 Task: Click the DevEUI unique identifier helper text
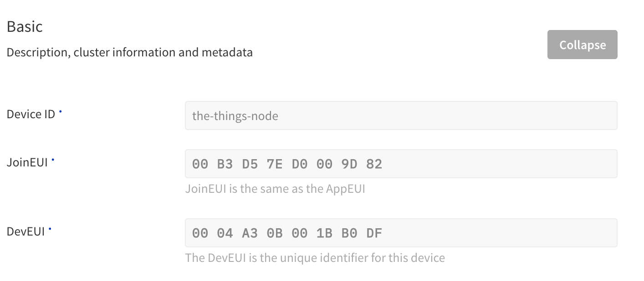click(315, 257)
